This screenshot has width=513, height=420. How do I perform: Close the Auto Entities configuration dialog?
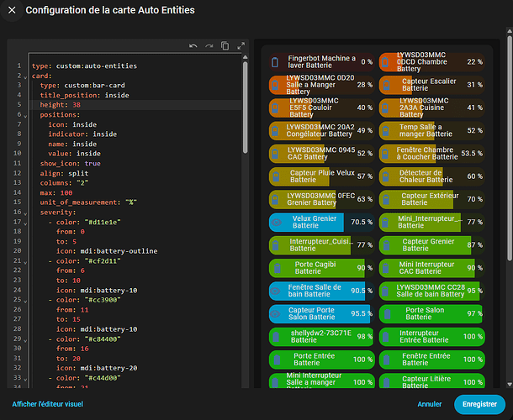click(x=12, y=10)
